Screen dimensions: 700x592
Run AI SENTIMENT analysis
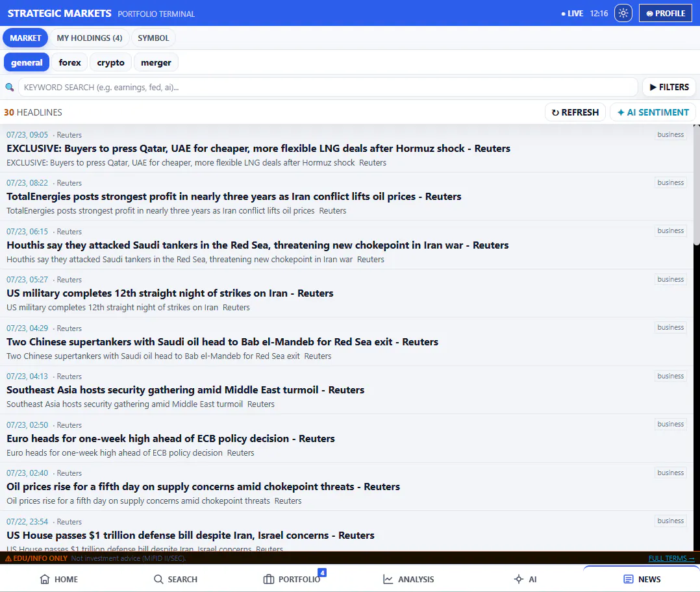(653, 112)
